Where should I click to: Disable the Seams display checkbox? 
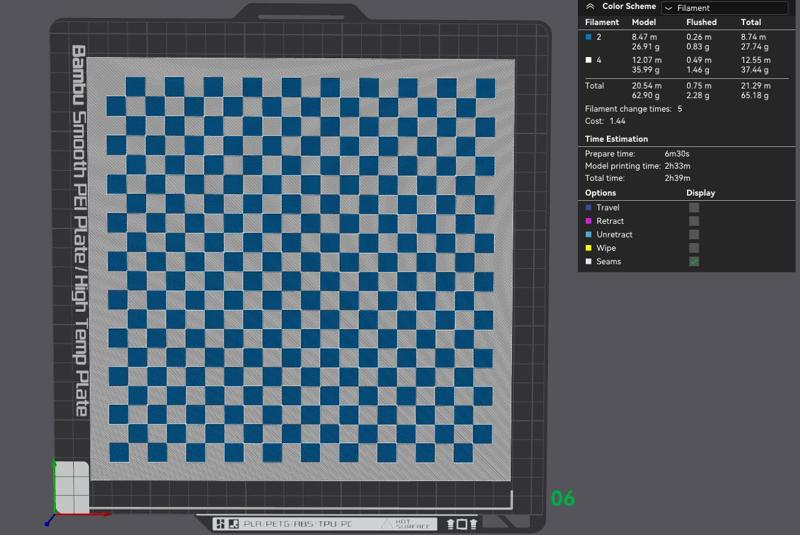tap(694, 261)
